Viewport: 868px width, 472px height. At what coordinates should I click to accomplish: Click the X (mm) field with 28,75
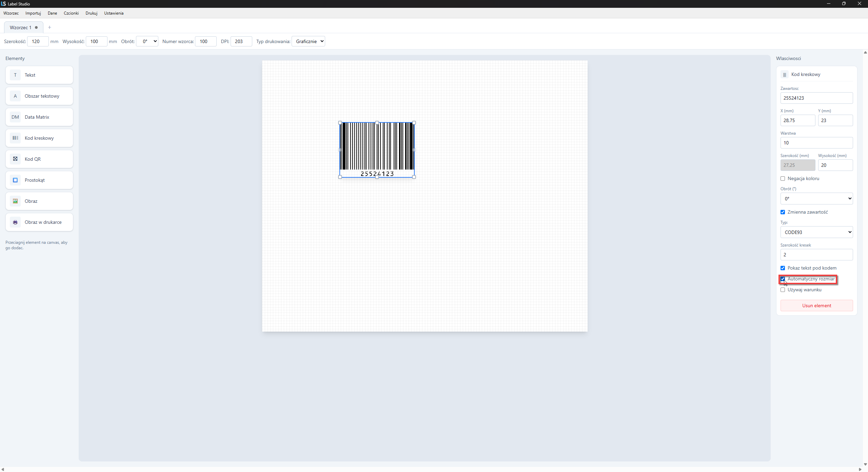pyautogui.click(x=797, y=120)
